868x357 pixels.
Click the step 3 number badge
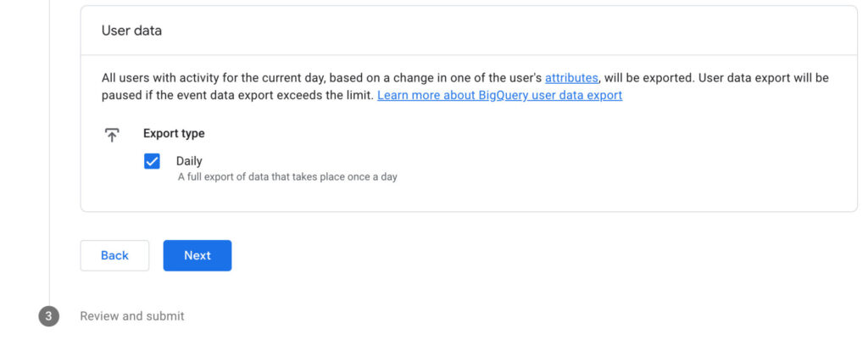48,316
